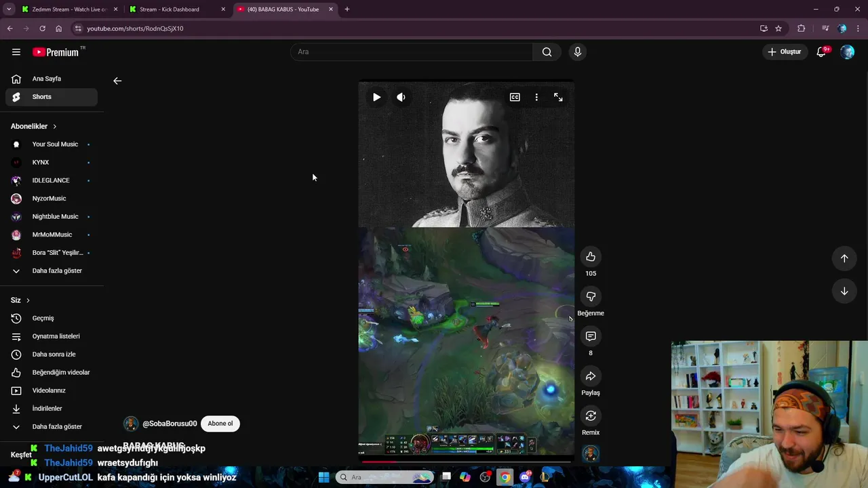Seek on the Short's red progress bar
The image size is (868, 488).
point(467,462)
